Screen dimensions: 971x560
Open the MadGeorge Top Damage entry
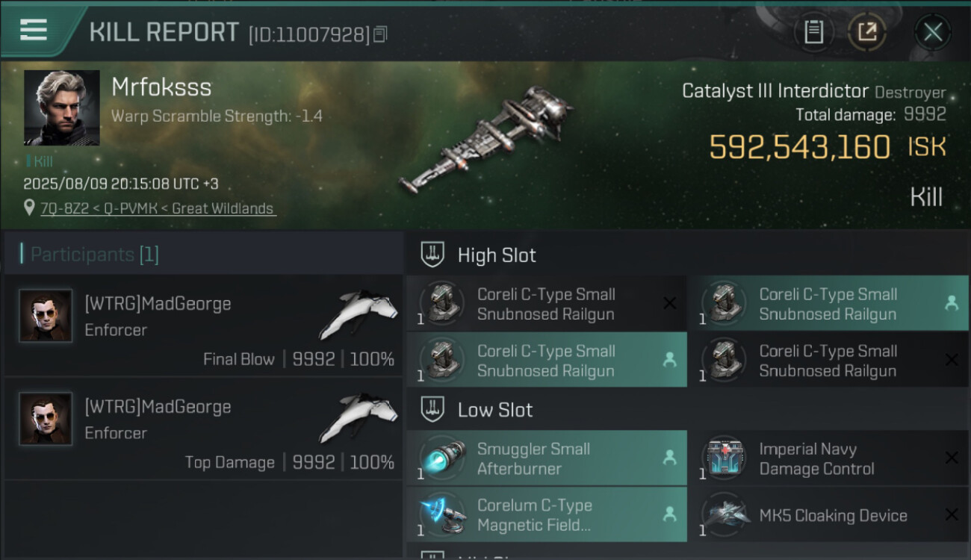204,428
